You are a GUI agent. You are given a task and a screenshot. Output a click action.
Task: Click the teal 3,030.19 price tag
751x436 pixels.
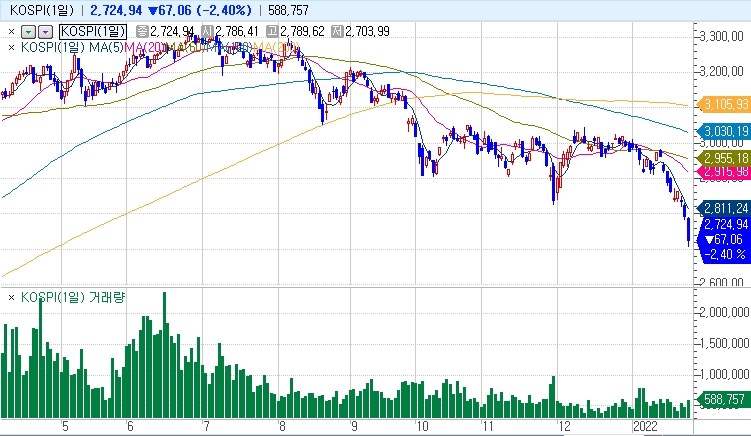(723, 131)
